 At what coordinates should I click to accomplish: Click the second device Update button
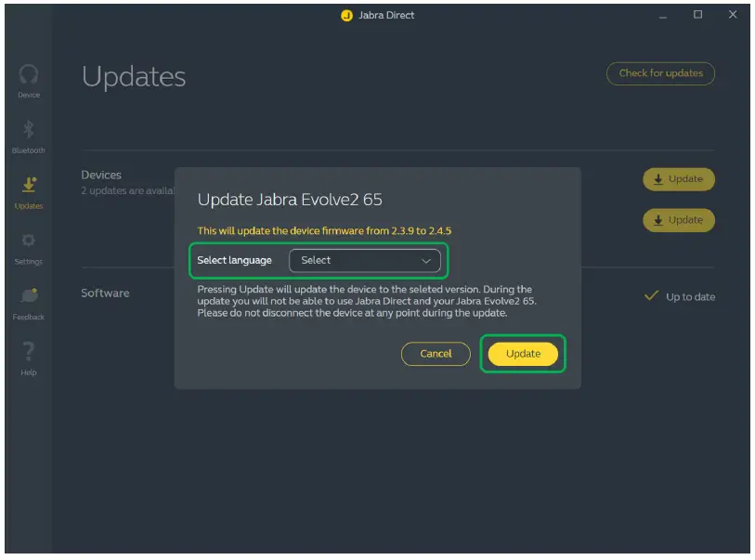[x=679, y=220]
